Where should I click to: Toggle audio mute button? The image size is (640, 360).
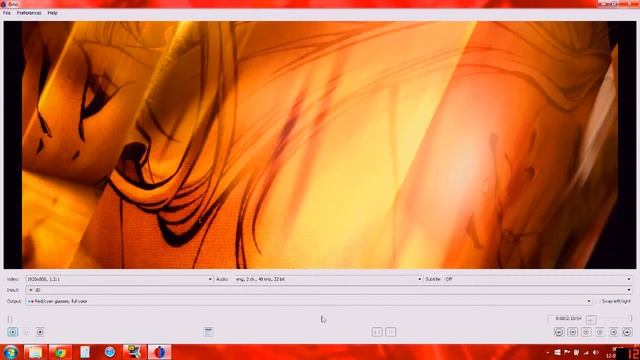pos(591,319)
